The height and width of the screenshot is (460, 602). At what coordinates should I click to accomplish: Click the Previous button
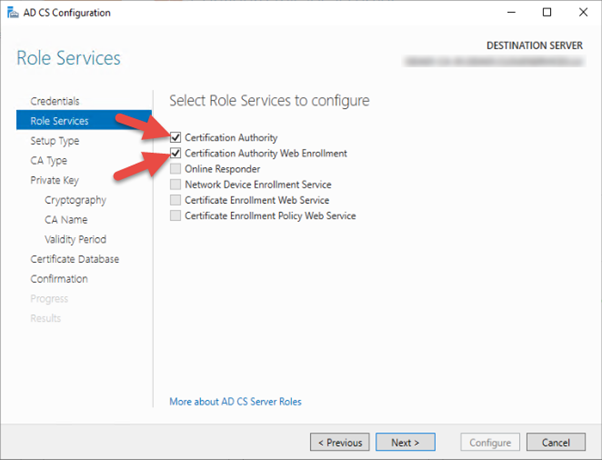(x=340, y=442)
